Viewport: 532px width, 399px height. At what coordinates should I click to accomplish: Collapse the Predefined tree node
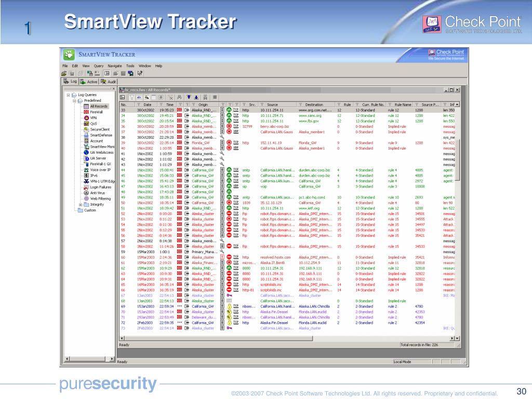click(74, 101)
